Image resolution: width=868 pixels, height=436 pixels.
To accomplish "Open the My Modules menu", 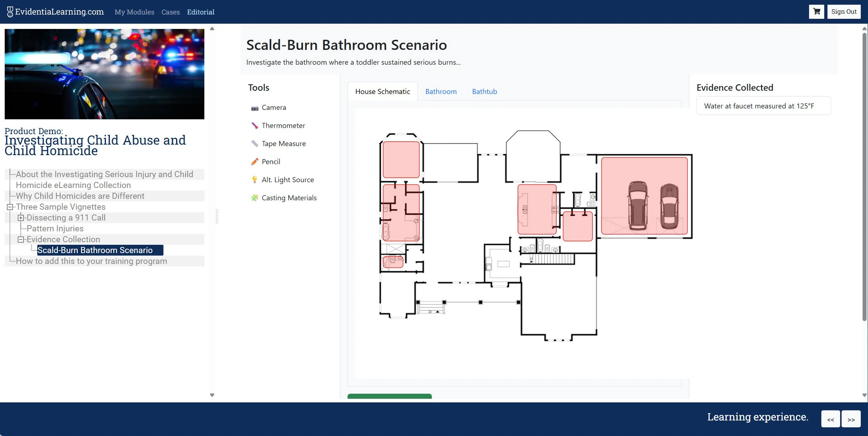I will tap(134, 12).
